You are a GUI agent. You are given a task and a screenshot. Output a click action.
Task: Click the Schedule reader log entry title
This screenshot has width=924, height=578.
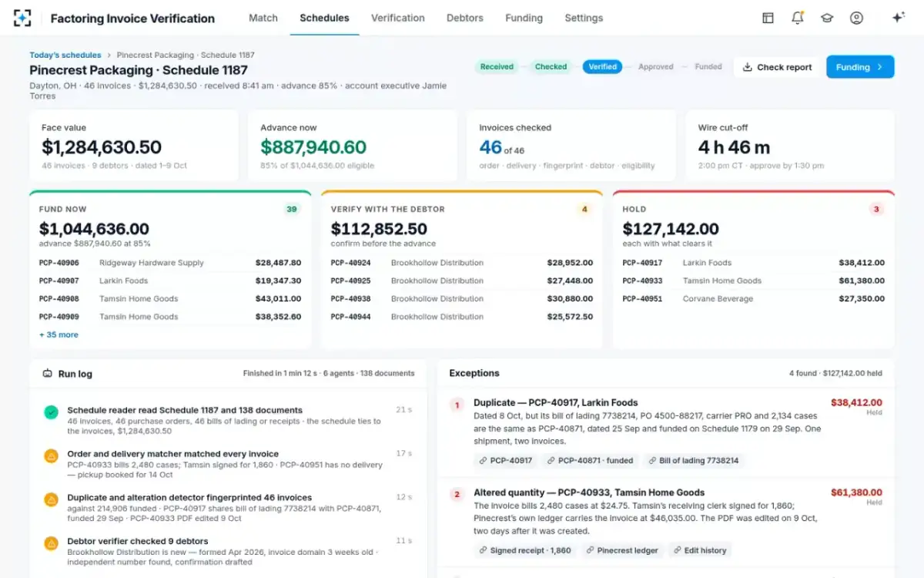(185, 410)
